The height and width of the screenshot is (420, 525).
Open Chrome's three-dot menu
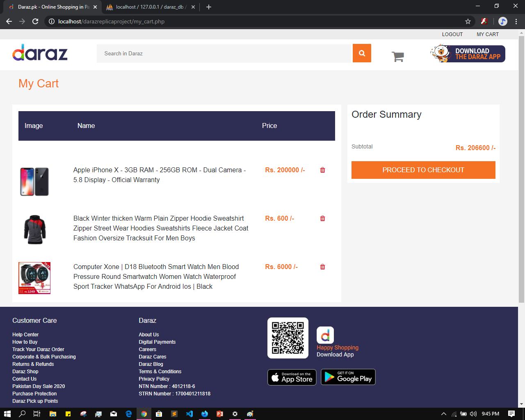516,21
